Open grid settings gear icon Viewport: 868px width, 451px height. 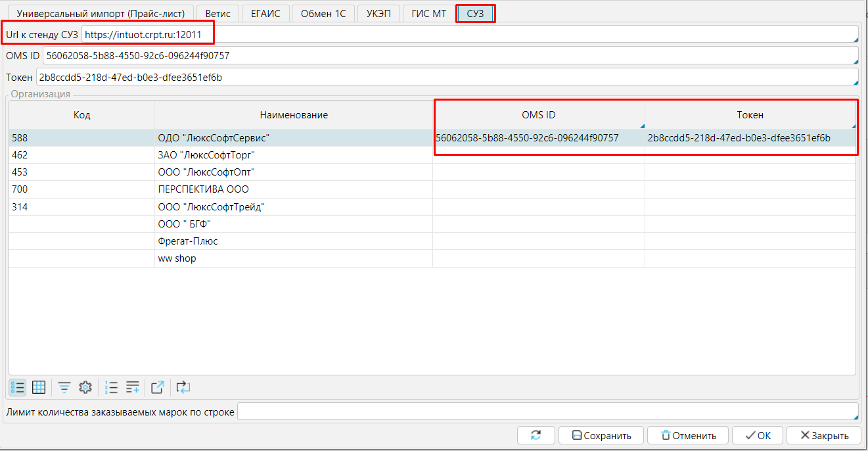point(85,387)
